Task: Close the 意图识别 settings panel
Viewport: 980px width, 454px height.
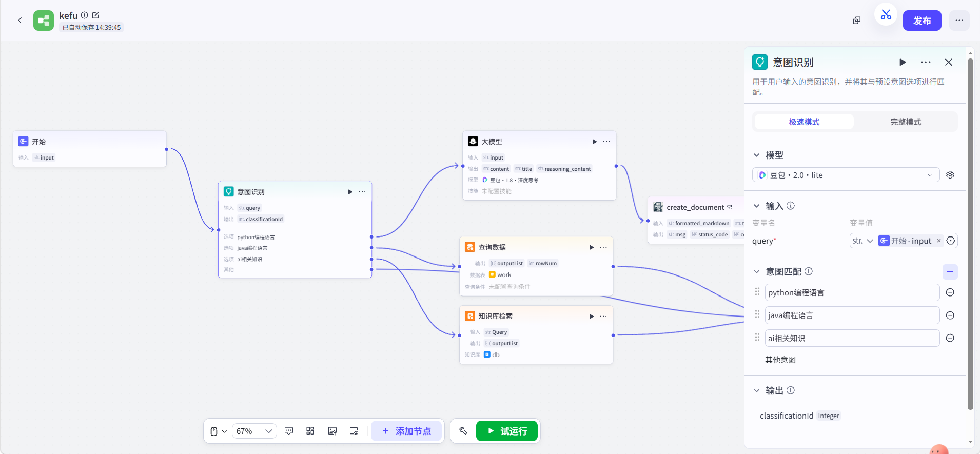Action: point(949,62)
